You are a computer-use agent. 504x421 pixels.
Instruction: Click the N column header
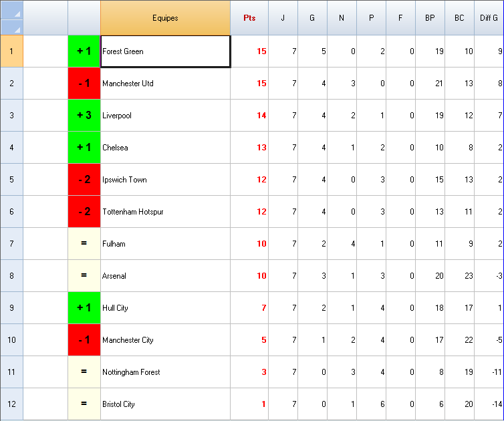click(342, 18)
